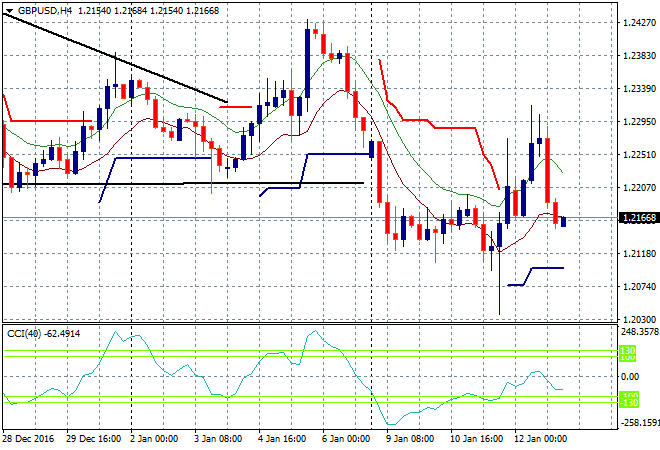The image size is (660, 450).
Task: Select price scale value 1.20740
Action: point(639,287)
